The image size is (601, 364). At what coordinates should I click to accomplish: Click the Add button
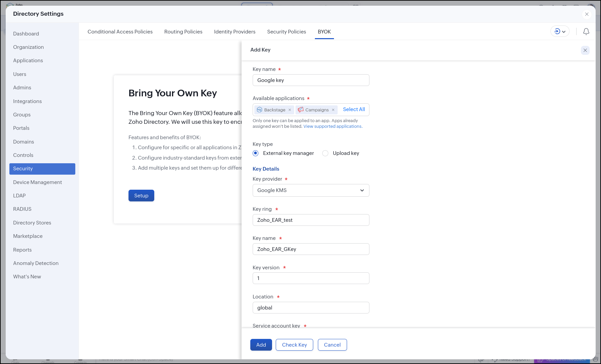[x=261, y=345]
